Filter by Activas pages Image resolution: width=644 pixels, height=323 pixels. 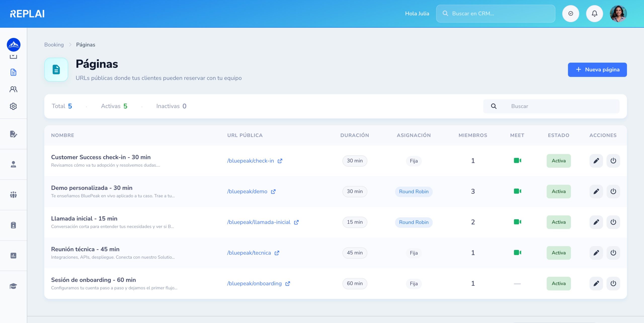tap(114, 106)
